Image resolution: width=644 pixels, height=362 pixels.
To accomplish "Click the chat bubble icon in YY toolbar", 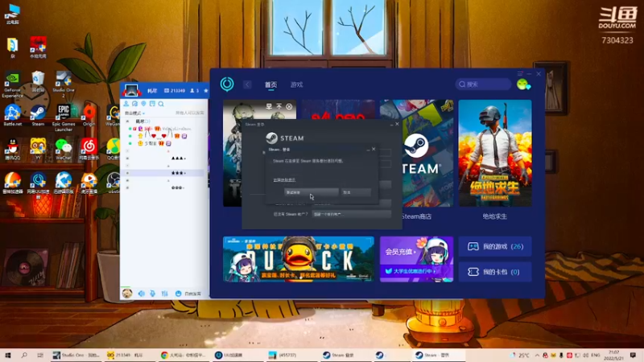I will coord(134,104).
